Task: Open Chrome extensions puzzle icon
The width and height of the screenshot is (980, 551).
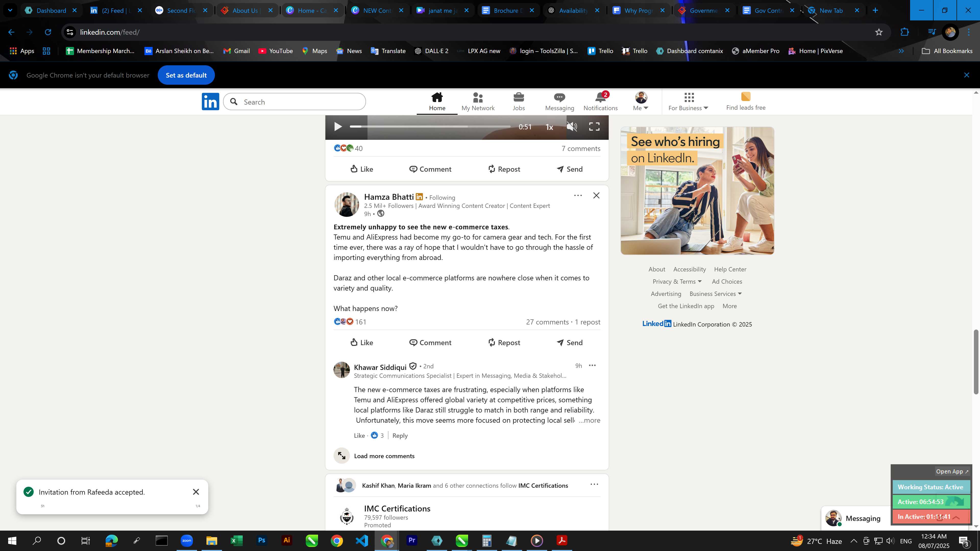Action: (904, 32)
